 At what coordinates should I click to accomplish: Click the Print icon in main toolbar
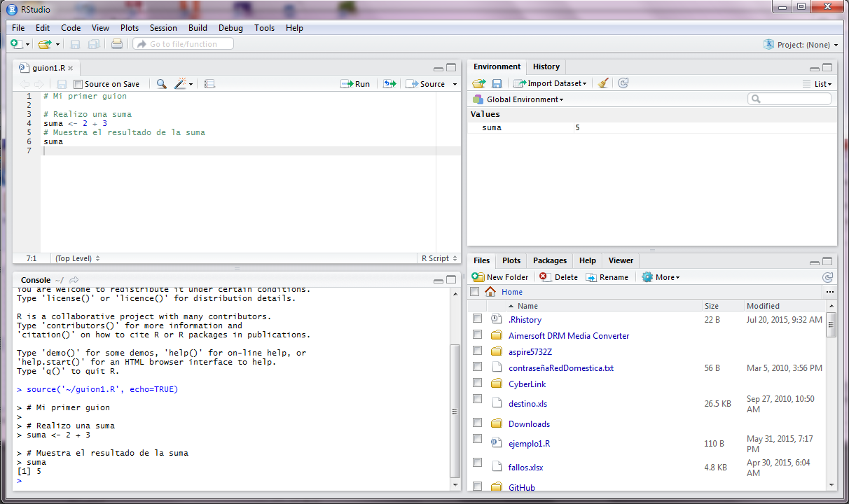(117, 44)
